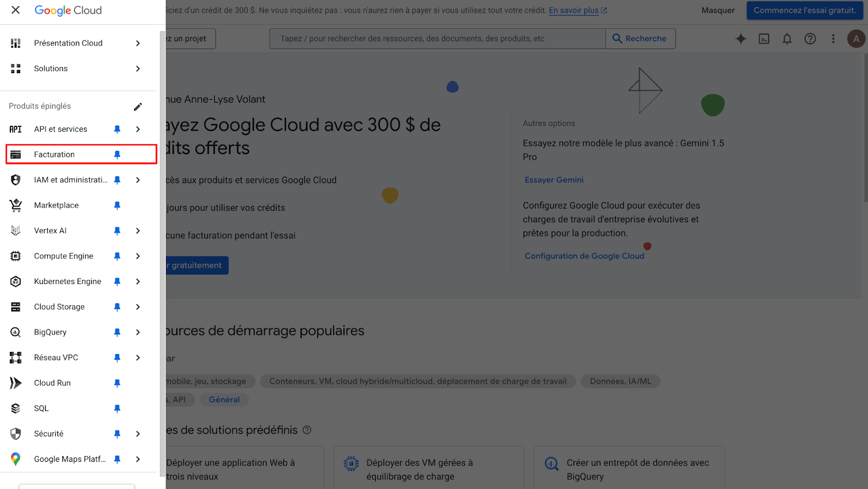868x489 pixels.
Task: Expand Kubernetes Engine submenu chevron
Action: [138, 281]
